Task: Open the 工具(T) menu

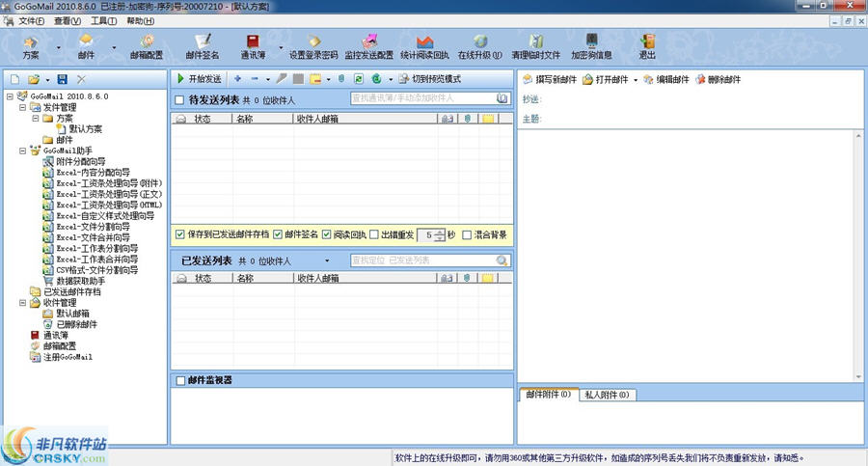Action: (103, 21)
